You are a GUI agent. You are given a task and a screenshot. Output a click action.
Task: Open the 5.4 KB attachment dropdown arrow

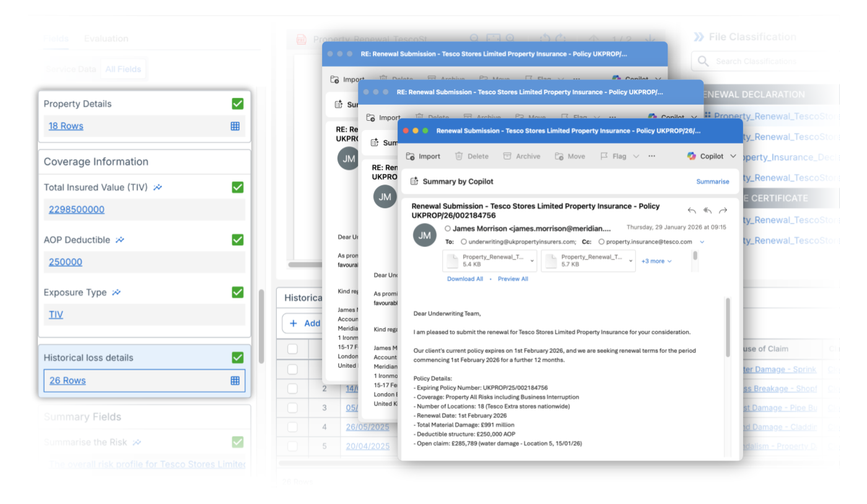532,261
